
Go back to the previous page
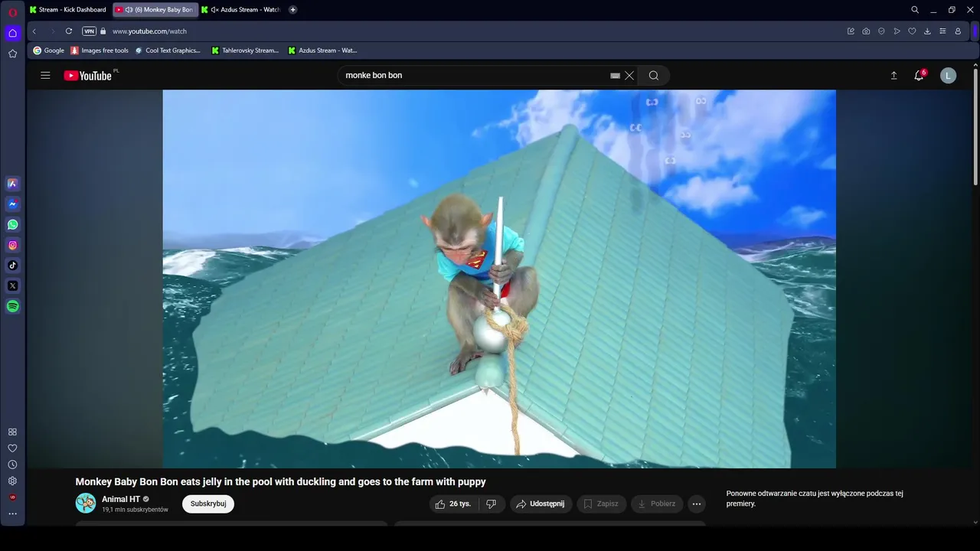click(x=34, y=31)
